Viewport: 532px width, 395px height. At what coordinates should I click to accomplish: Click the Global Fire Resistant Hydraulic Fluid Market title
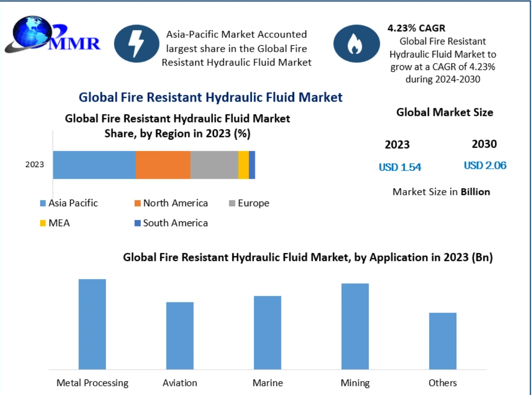[210, 97]
